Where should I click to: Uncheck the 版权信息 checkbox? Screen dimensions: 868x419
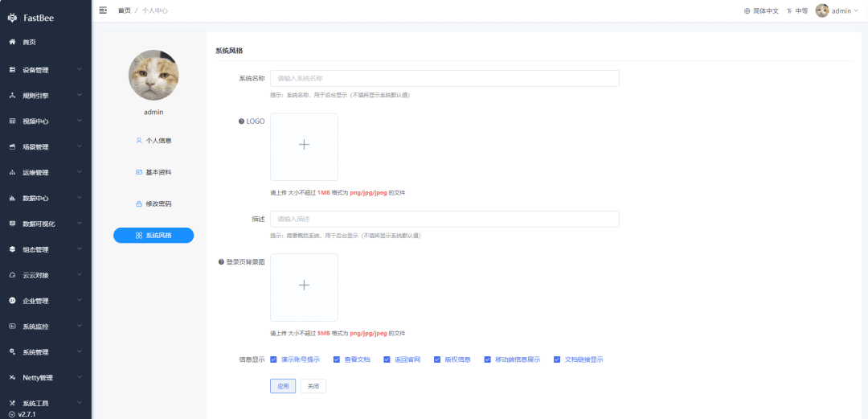point(437,359)
